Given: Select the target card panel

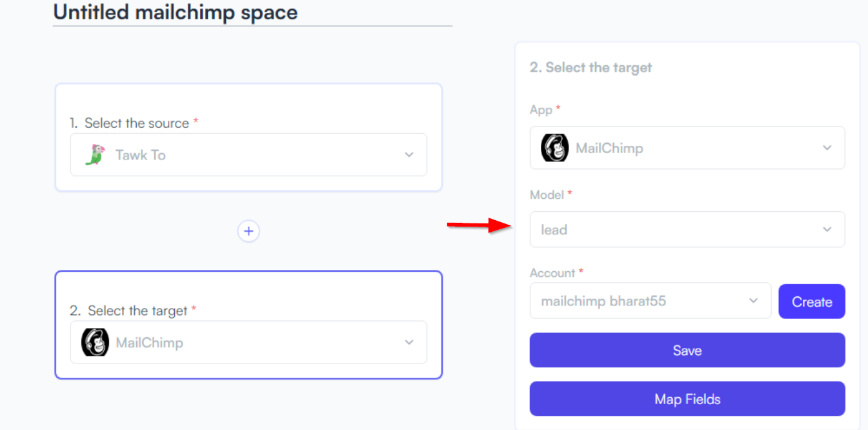Looking at the screenshot, I should [248, 325].
